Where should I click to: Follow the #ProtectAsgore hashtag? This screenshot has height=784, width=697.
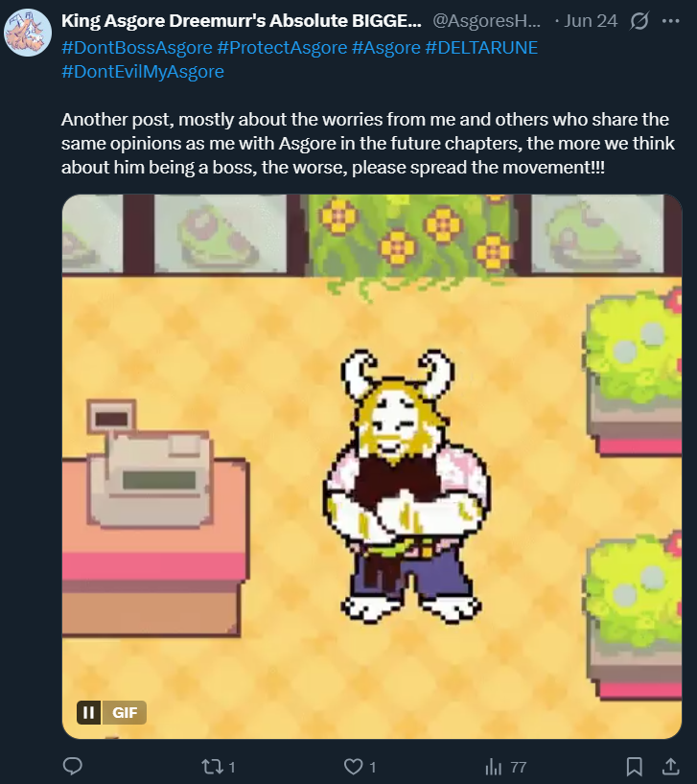point(282,48)
